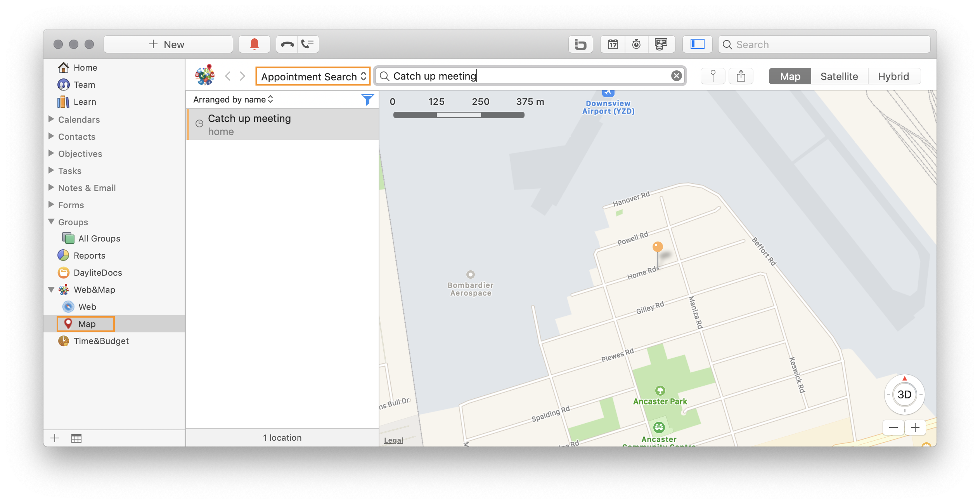Viewport: 980px width, 504px height.
Task: Expand the Notes & Email section
Action: point(51,187)
